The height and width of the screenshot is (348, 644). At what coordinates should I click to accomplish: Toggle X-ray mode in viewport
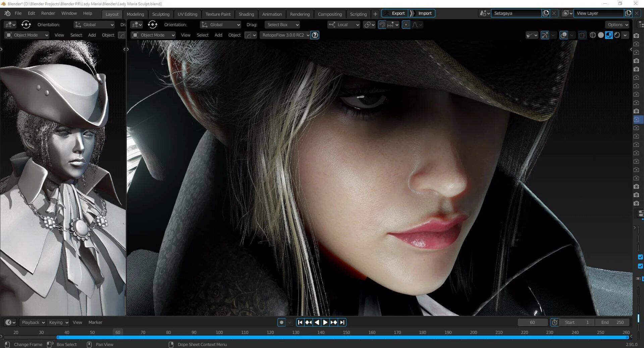click(582, 35)
